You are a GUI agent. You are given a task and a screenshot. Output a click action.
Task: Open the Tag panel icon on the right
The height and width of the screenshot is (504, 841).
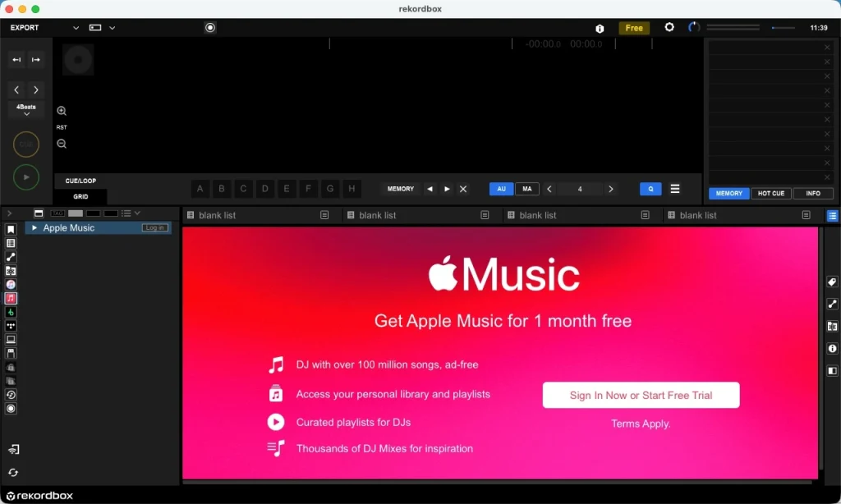tap(832, 282)
